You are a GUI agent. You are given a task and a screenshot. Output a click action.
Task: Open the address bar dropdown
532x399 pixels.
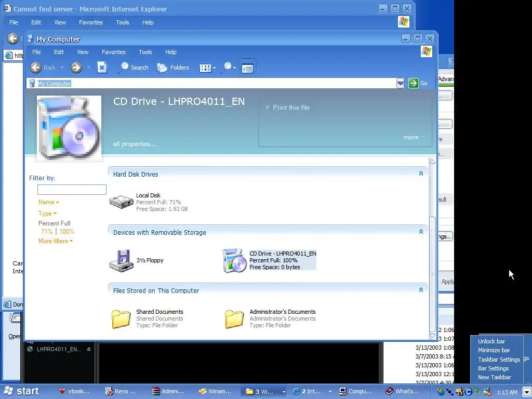pos(401,83)
